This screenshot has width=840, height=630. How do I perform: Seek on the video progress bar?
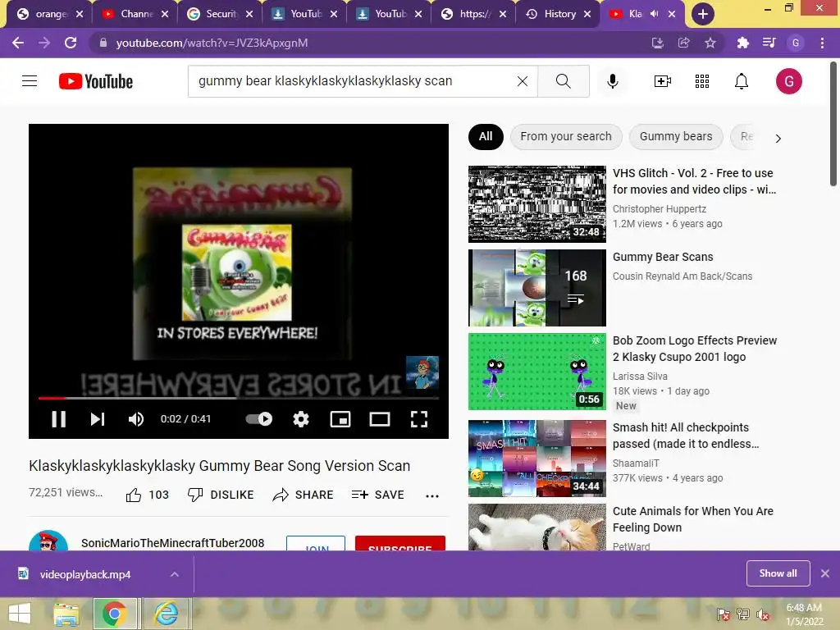[239, 398]
